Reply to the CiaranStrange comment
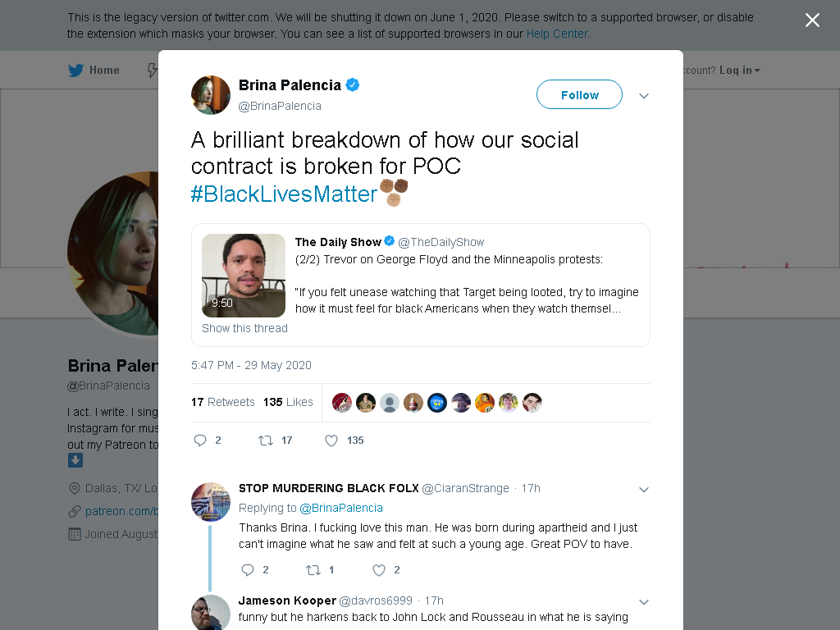 tap(247, 570)
